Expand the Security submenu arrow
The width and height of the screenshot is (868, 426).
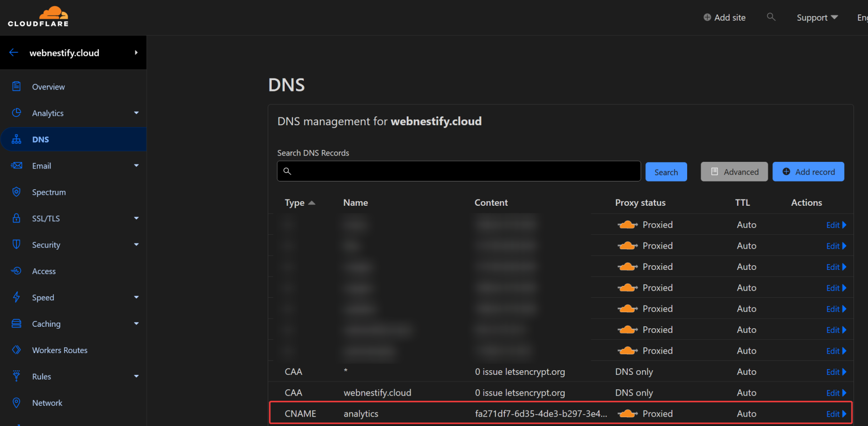[x=136, y=245]
